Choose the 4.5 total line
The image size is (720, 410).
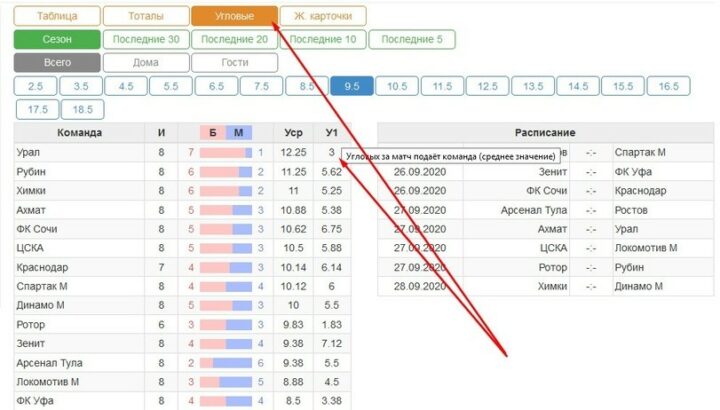pos(126,86)
